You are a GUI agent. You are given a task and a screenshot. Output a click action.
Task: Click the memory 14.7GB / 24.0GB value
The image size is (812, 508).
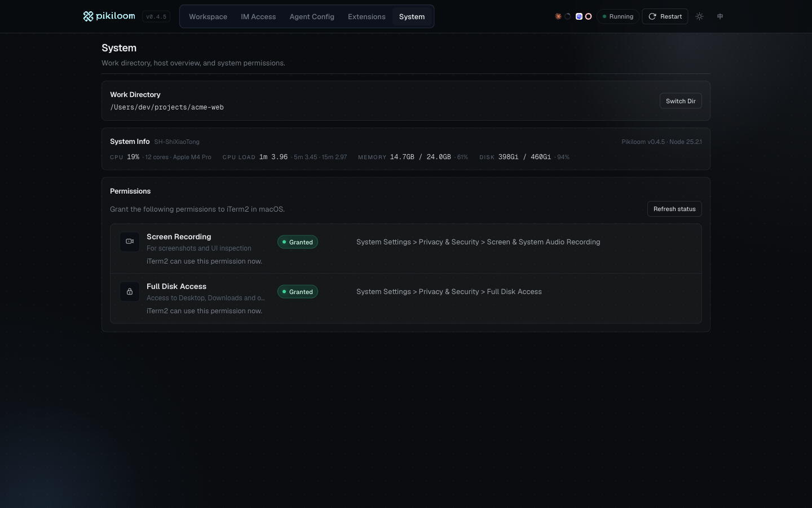click(x=420, y=157)
